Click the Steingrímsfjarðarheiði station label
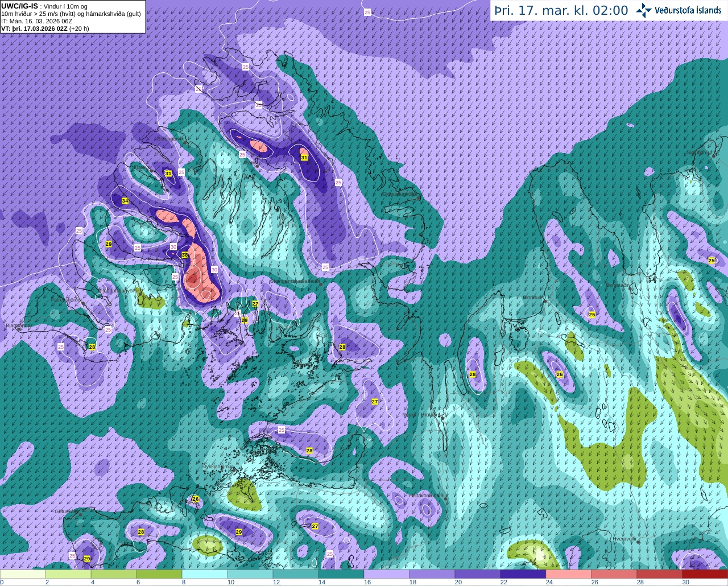Screen dimensions: 728x586 click(x=294, y=281)
